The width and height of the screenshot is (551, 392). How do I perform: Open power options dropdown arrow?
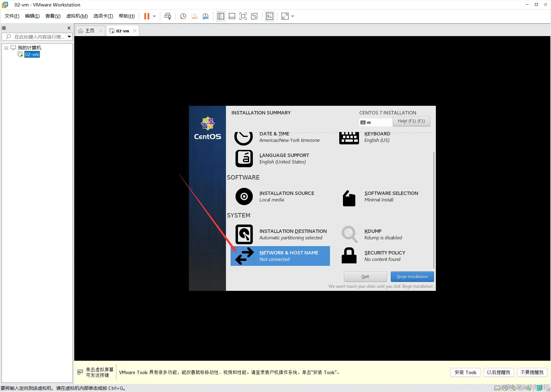coord(154,16)
